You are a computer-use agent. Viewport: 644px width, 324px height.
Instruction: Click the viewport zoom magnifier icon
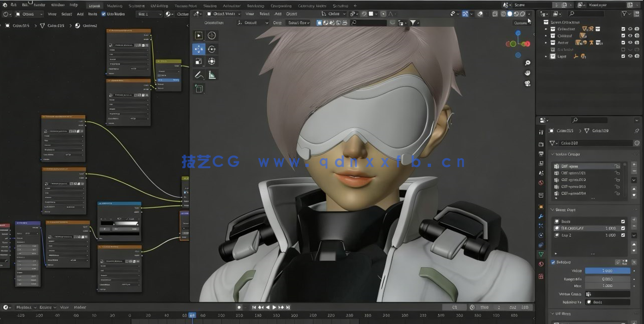click(x=527, y=63)
